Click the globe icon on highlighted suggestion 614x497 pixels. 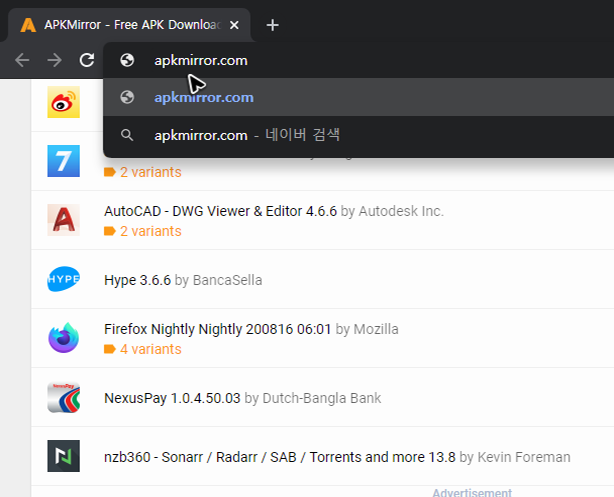click(x=127, y=97)
